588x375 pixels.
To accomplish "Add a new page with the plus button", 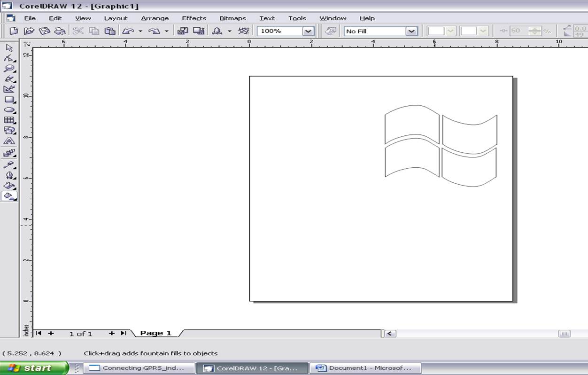I will (51, 333).
